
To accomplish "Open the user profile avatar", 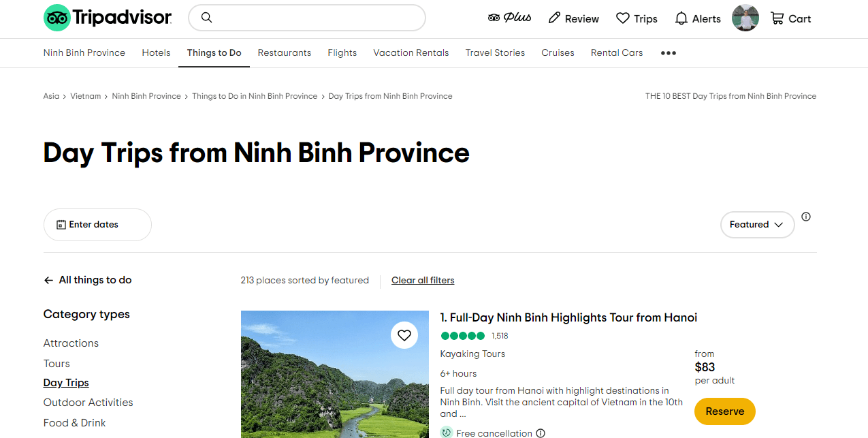I will click(x=745, y=18).
